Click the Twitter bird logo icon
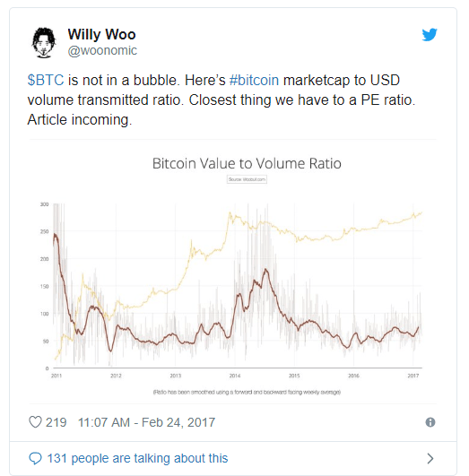The height and width of the screenshot is (476, 469). point(430,35)
